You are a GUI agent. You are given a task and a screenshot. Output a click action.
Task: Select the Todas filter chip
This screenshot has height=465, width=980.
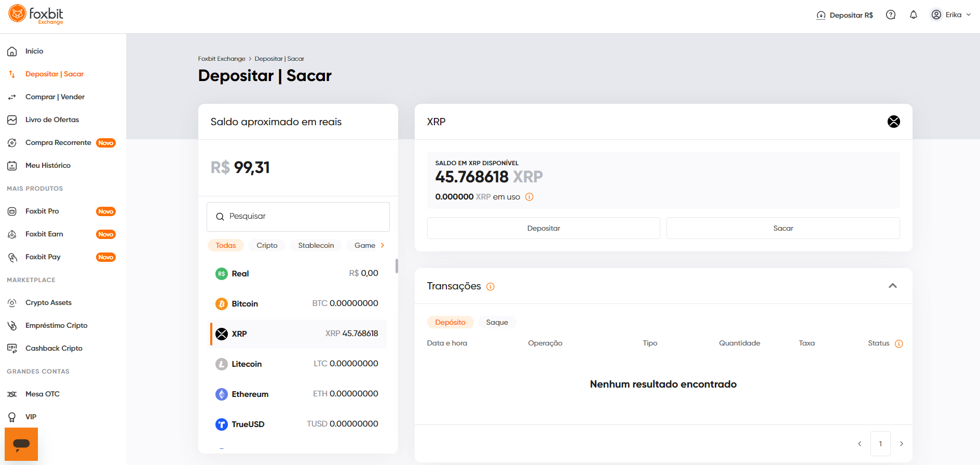(x=226, y=245)
